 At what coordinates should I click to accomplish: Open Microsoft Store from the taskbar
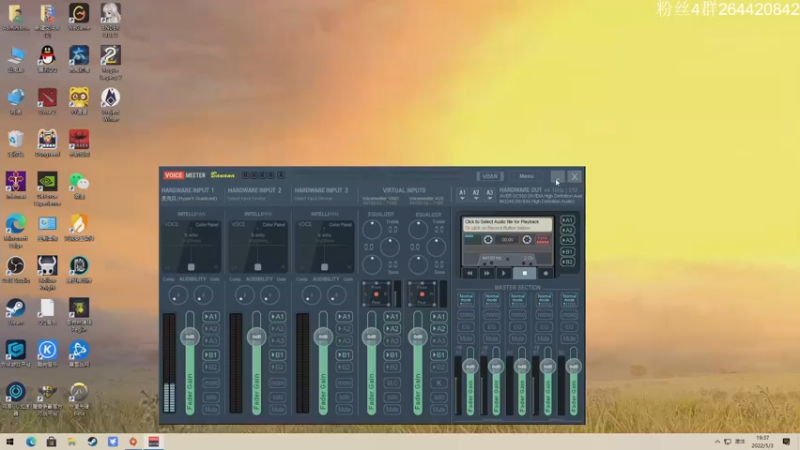[x=52, y=442]
